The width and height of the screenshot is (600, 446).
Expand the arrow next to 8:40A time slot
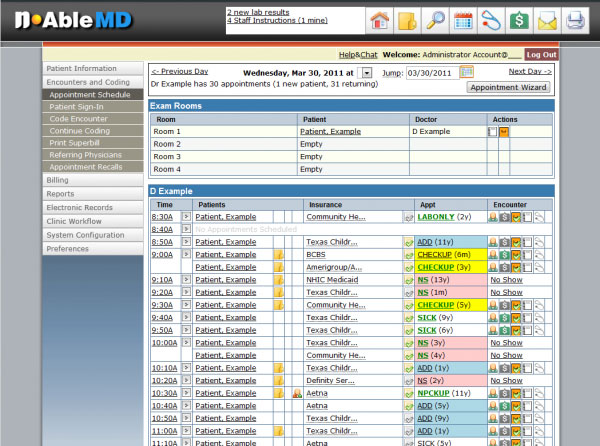click(186, 229)
